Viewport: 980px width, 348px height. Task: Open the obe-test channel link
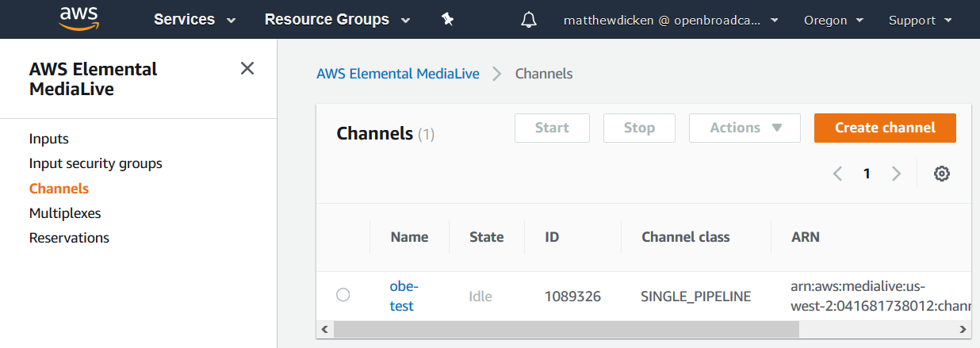[404, 295]
